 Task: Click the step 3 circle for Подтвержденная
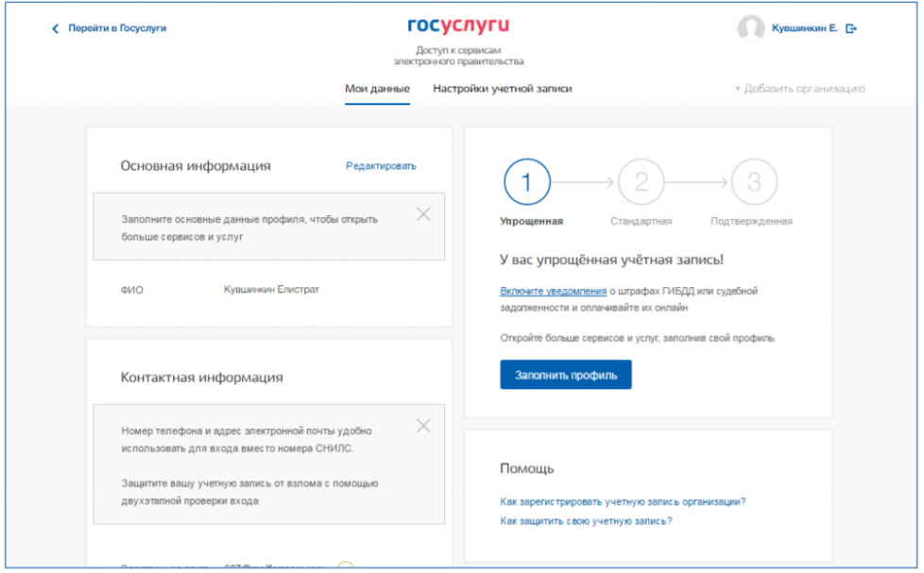pos(754,182)
